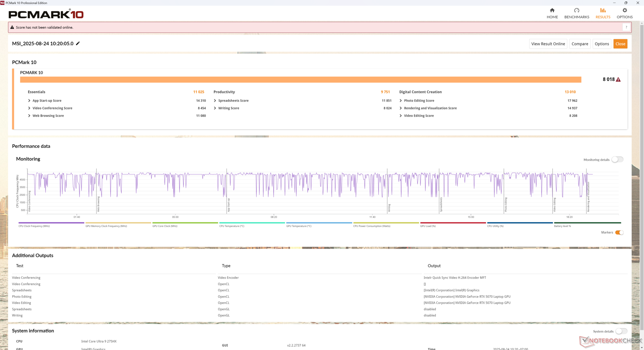Screen dimensions: 644x350
Task: Select the CPU Clock Frequency legend swatch
Action: [x=51, y=223]
